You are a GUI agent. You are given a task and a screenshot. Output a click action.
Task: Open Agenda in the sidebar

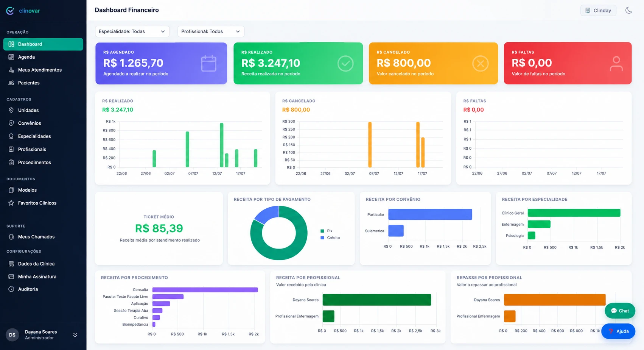(x=43, y=57)
